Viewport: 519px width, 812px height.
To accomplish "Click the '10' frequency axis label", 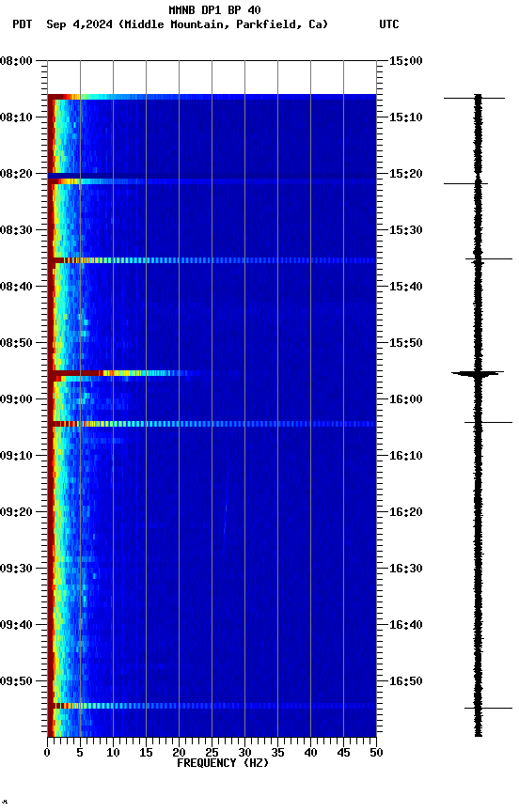I will click(x=113, y=753).
